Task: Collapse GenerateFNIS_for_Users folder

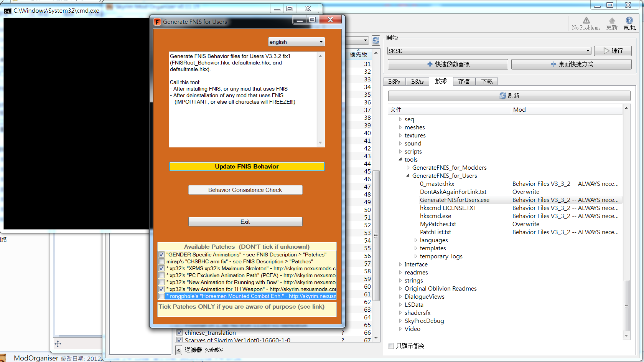Action: tap(408, 176)
